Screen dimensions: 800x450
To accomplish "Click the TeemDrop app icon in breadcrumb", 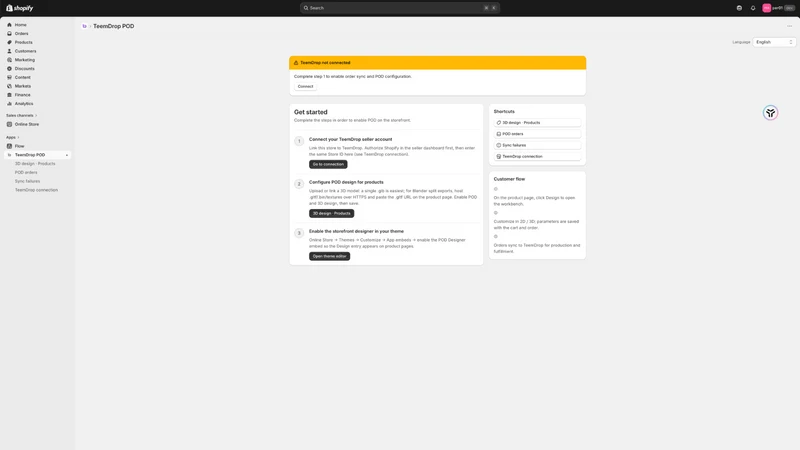I will [85, 26].
